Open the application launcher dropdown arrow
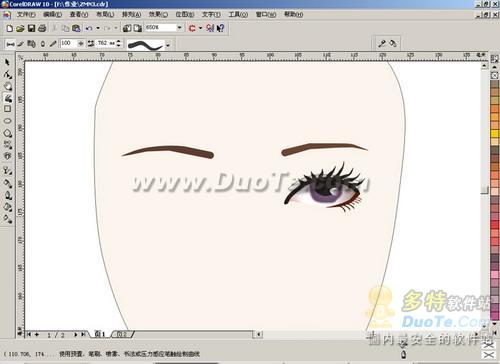The height and width of the screenshot is (364, 500). coord(201,28)
